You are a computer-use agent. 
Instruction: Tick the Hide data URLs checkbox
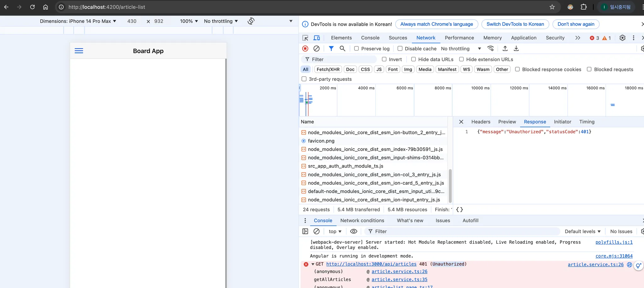tap(414, 59)
